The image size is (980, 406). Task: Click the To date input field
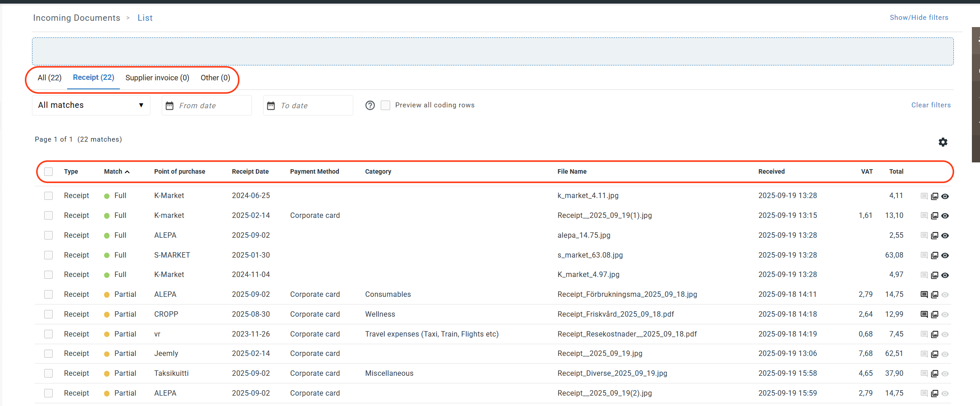coord(308,106)
